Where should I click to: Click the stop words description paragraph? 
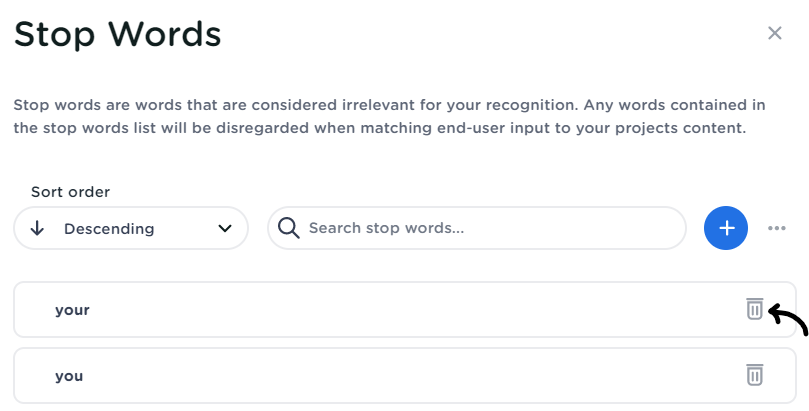click(x=390, y=116)
